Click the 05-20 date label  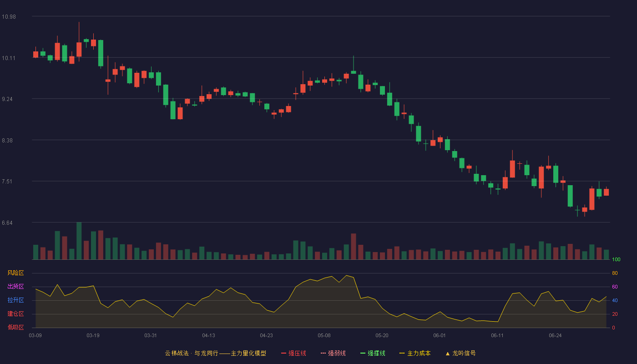click(382, 335)
